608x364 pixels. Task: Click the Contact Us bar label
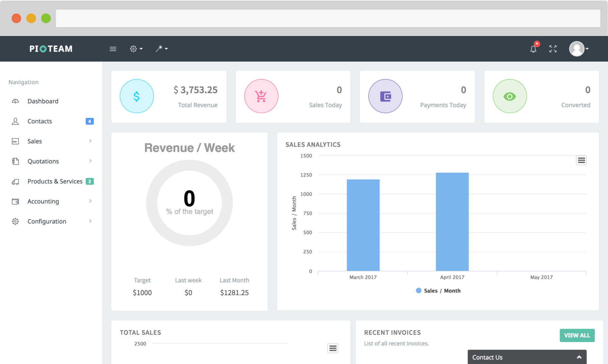point(487,357)
